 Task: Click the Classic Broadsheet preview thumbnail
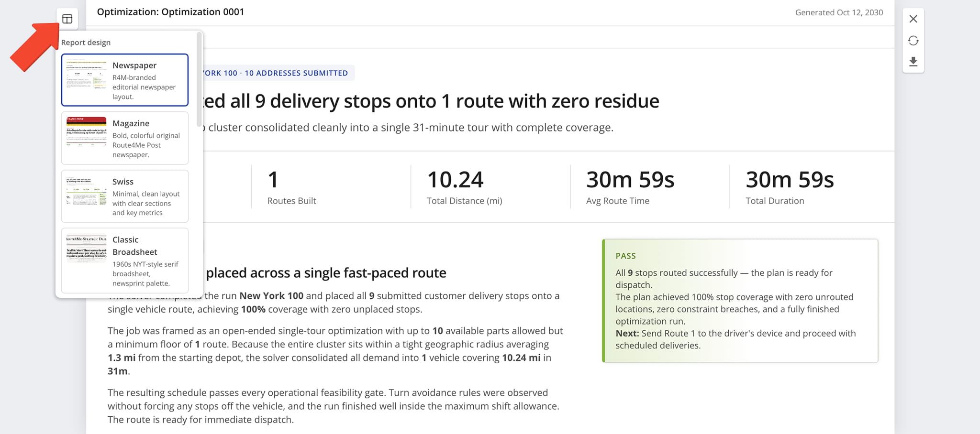tap(86, 249)
